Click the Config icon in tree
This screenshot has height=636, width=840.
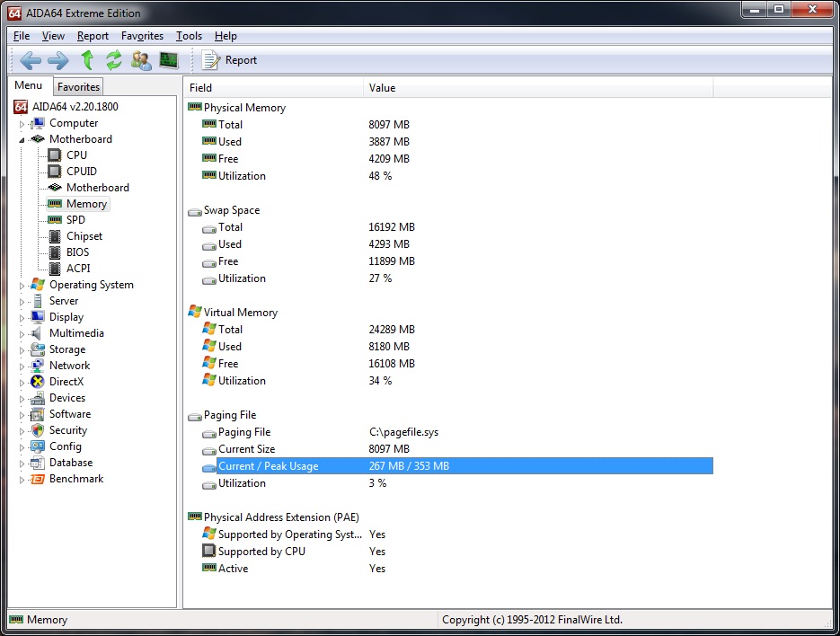point(38,446)
